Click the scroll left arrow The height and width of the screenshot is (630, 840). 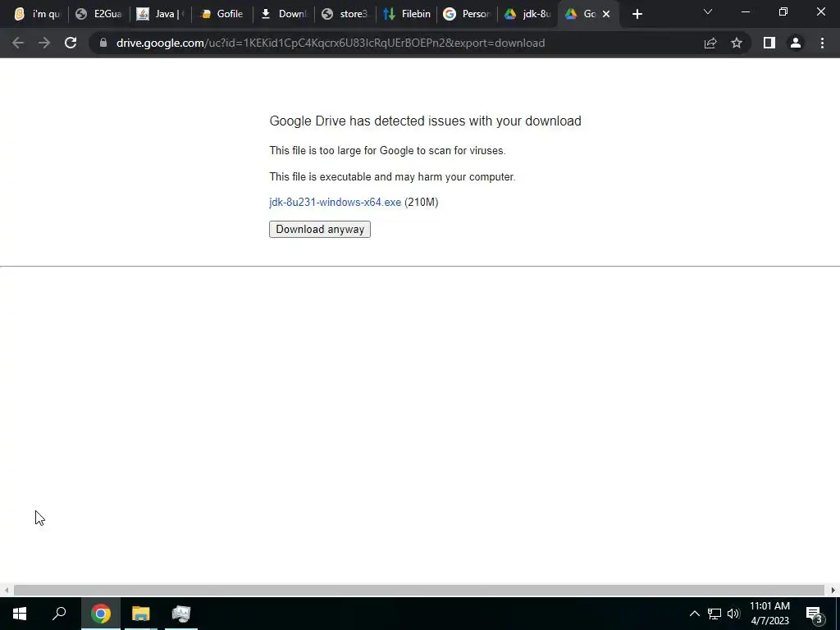pyautogui.click(x=6, y=590)
